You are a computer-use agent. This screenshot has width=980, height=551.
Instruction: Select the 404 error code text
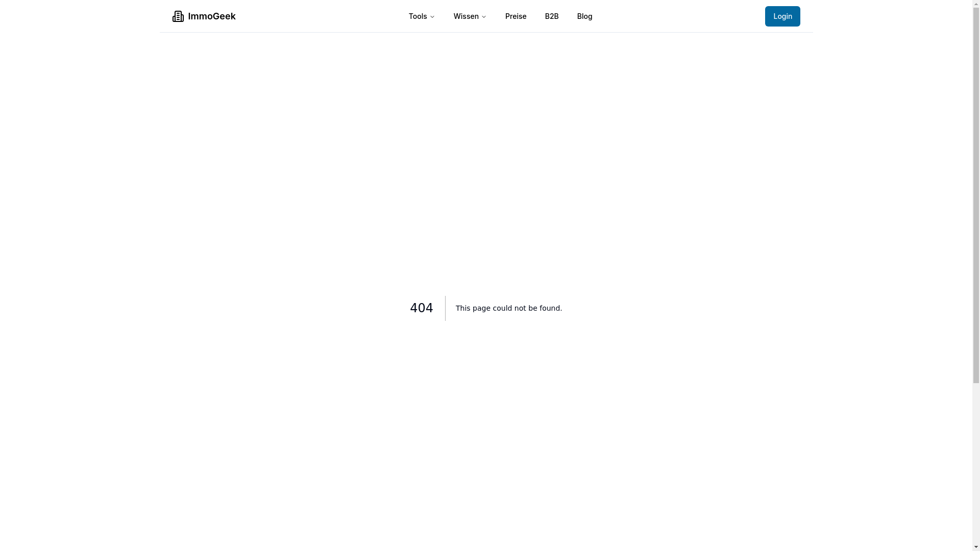pyautogui.click(x=422, y=308)
